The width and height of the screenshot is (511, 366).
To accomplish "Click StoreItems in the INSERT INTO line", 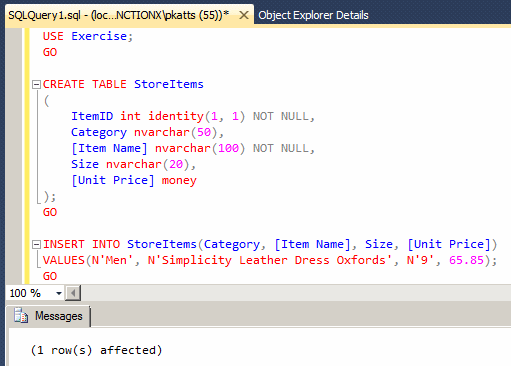I will (x=162, y=244).
